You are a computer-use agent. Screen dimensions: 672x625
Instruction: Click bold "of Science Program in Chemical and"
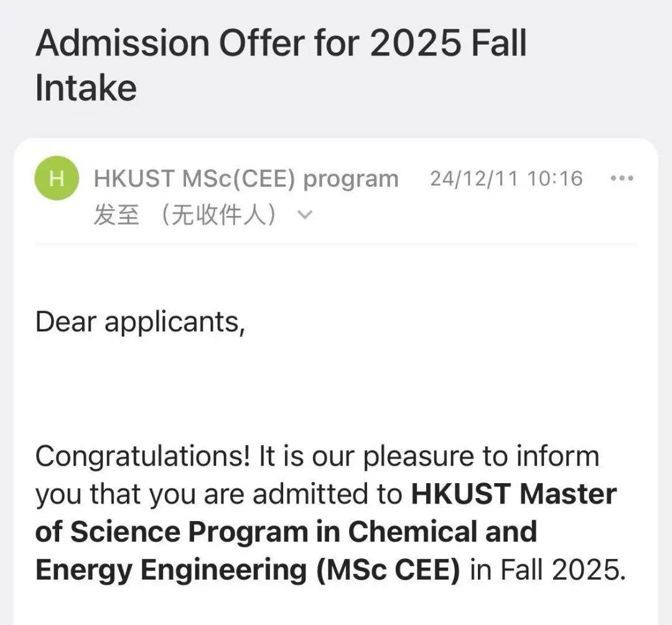pyautogui.click(x=286, y=532)
